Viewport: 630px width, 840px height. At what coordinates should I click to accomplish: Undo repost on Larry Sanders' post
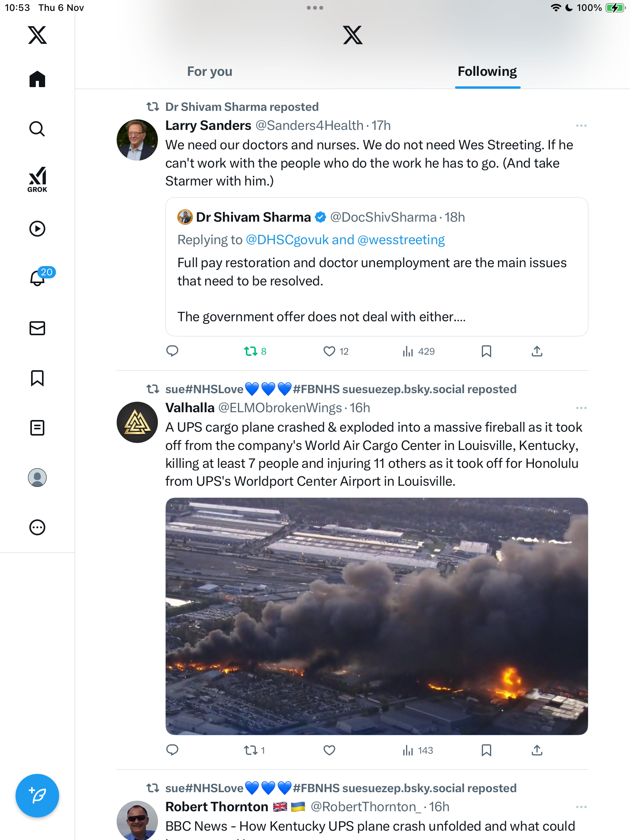pyautogui.click(x=251, y=352)
